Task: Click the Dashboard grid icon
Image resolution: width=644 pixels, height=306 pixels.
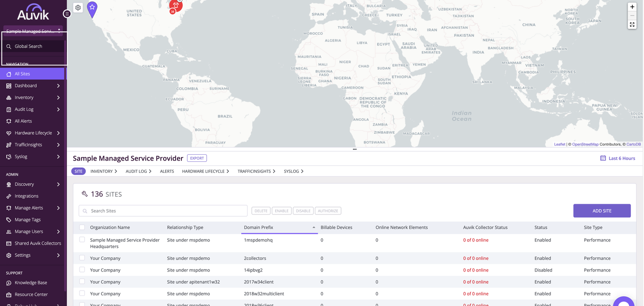Action: (x=8, y=86)
